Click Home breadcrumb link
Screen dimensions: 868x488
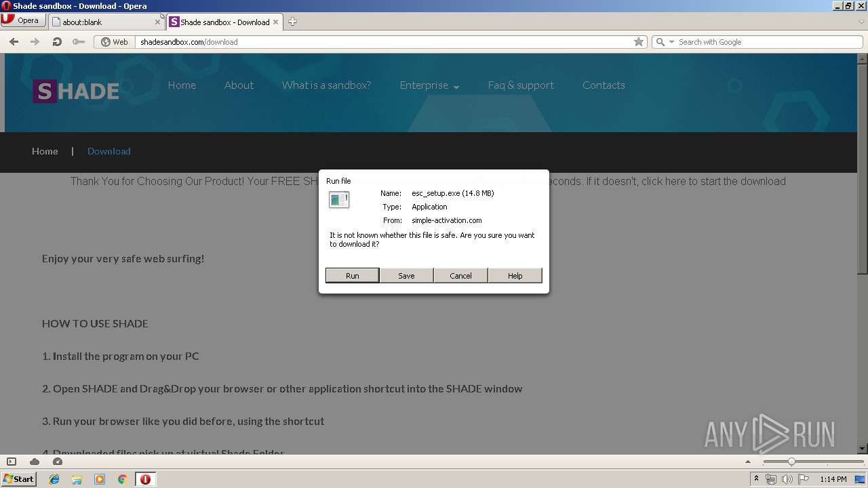point(45,150)
